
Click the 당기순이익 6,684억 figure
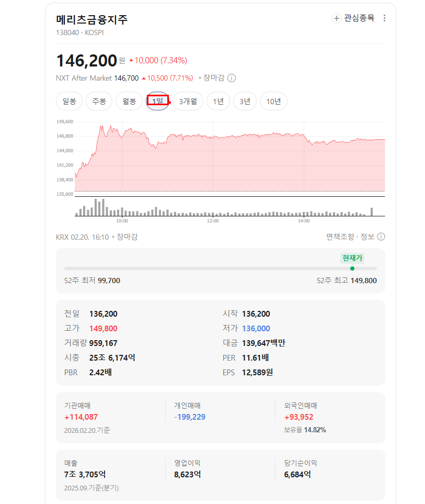(x=297, y=474)
